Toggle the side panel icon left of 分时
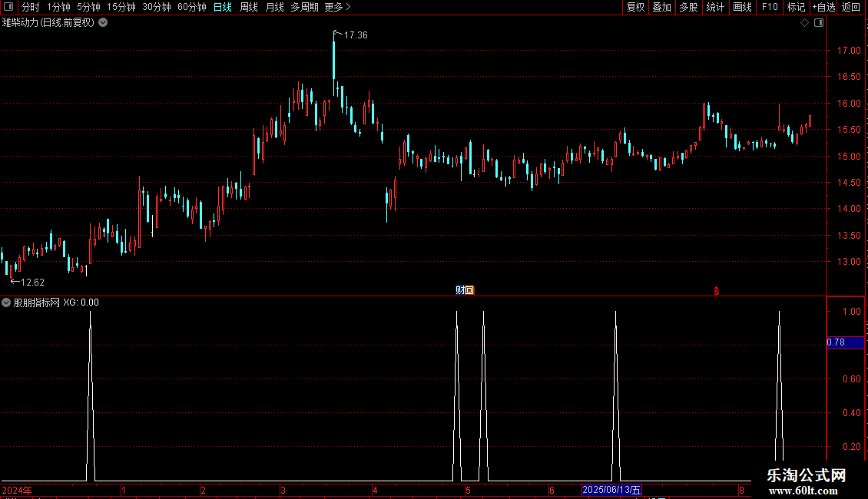 [8, 7]
